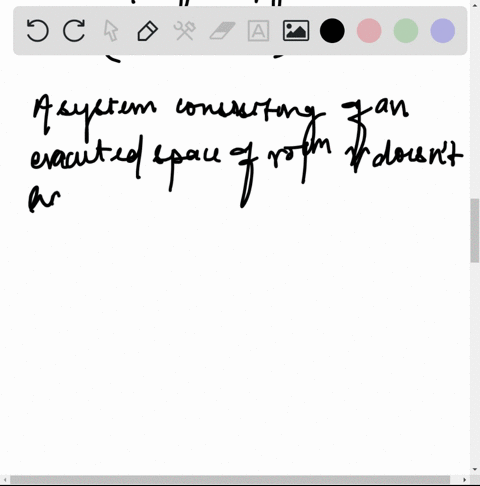
Task: Click the scroll left arrow
Action: (5, 480)
